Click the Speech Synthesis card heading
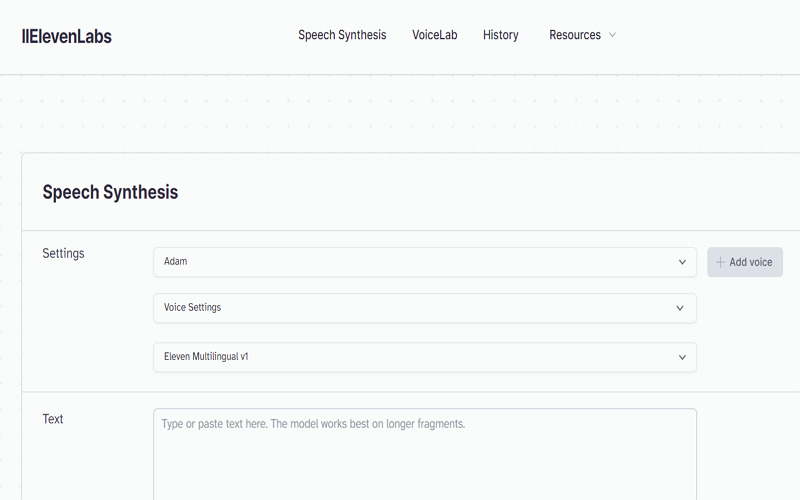This screenshot has height=500, width=800. pyautogui.click(x=110, y=192)
